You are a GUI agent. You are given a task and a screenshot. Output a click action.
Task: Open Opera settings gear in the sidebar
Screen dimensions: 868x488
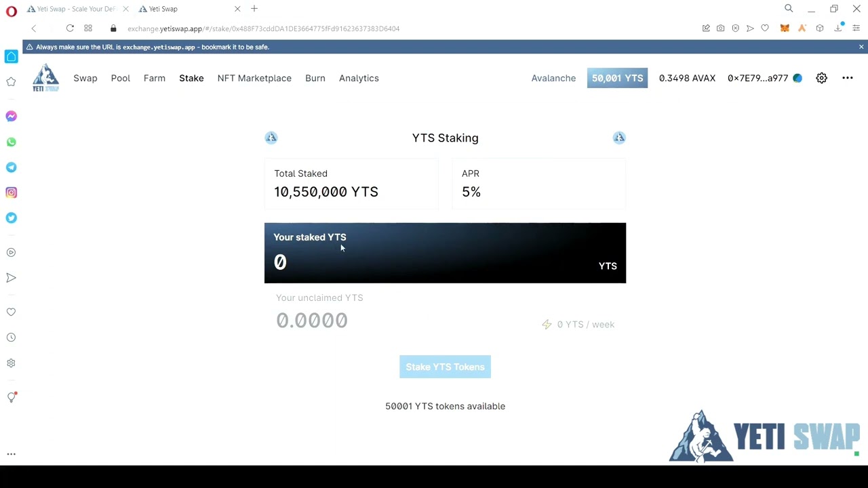tap(11, 363)
